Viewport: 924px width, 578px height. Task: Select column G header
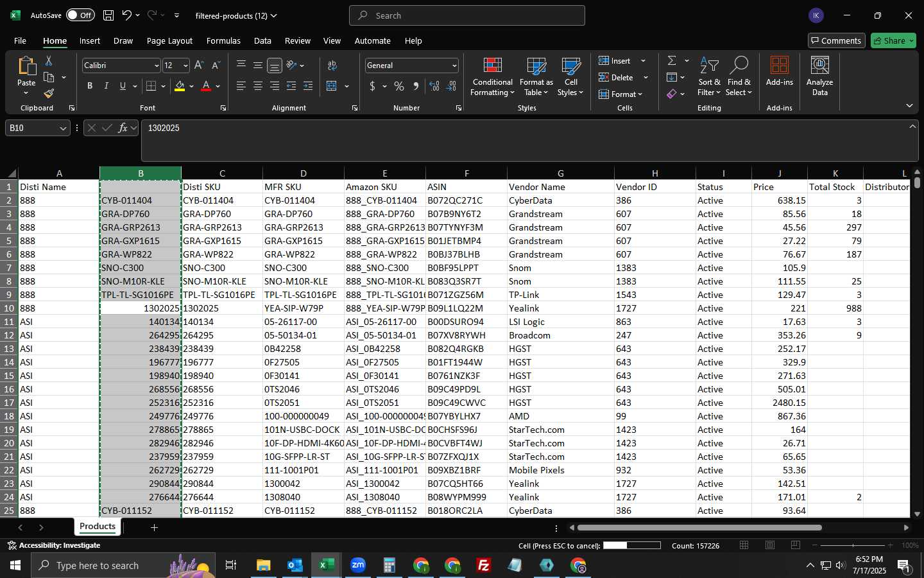point(560,173)
